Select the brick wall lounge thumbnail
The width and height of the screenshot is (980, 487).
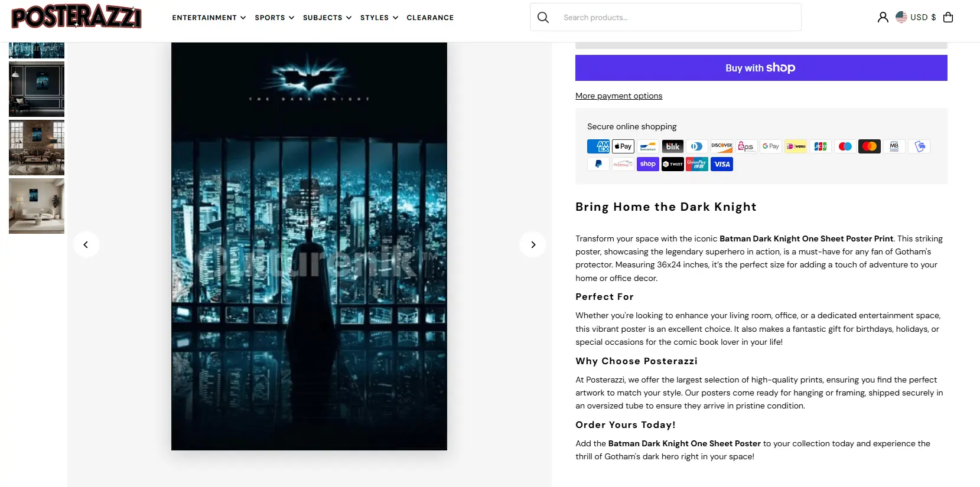37,148
